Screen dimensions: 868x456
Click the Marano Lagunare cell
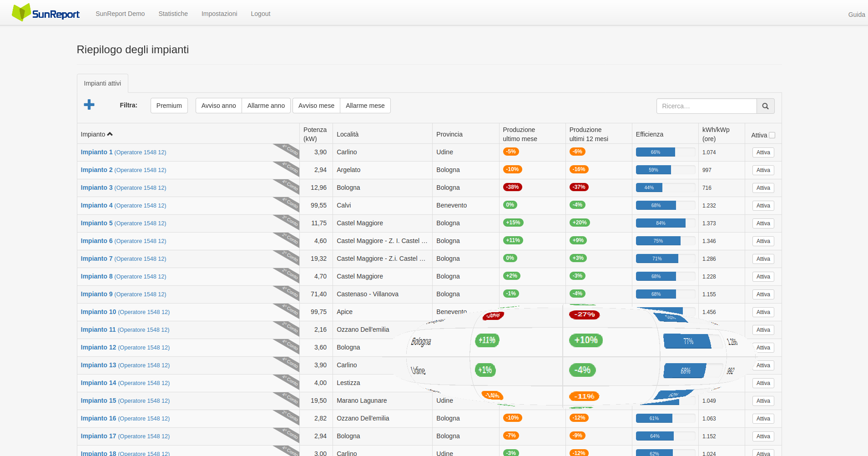(x=362, y=400)
